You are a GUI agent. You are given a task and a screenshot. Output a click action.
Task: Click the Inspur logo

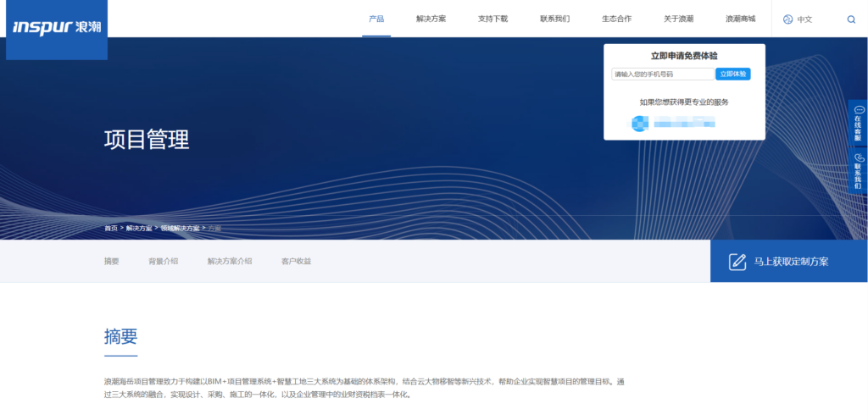tap(56, 28)
